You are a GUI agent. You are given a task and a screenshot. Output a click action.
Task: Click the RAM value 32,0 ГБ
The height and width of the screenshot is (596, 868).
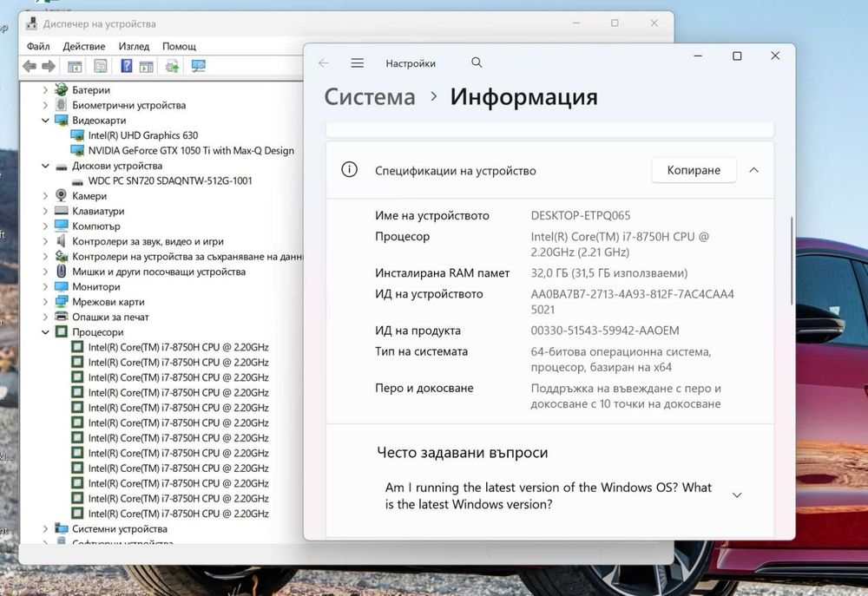tap(609, 272)
